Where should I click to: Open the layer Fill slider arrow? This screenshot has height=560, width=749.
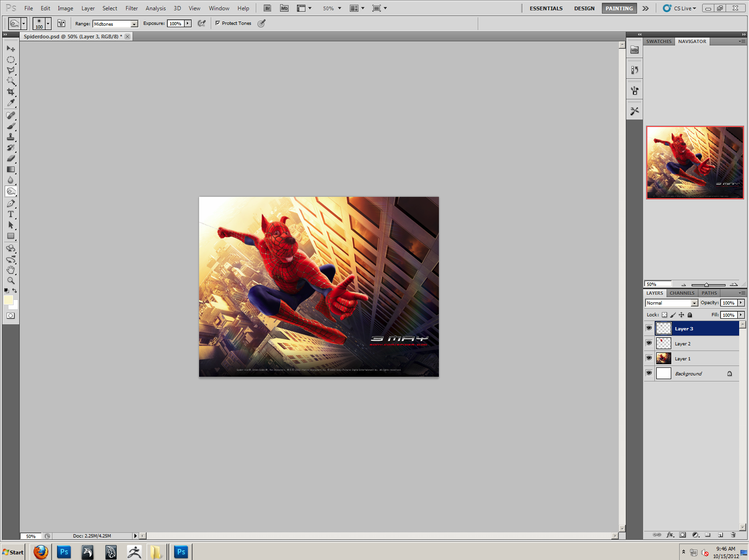tap(741, 315)
